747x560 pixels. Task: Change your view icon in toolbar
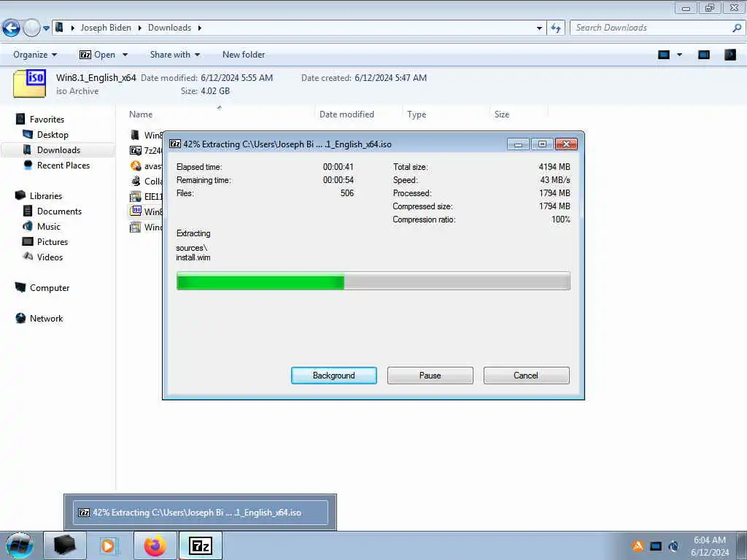pos(664,55)
